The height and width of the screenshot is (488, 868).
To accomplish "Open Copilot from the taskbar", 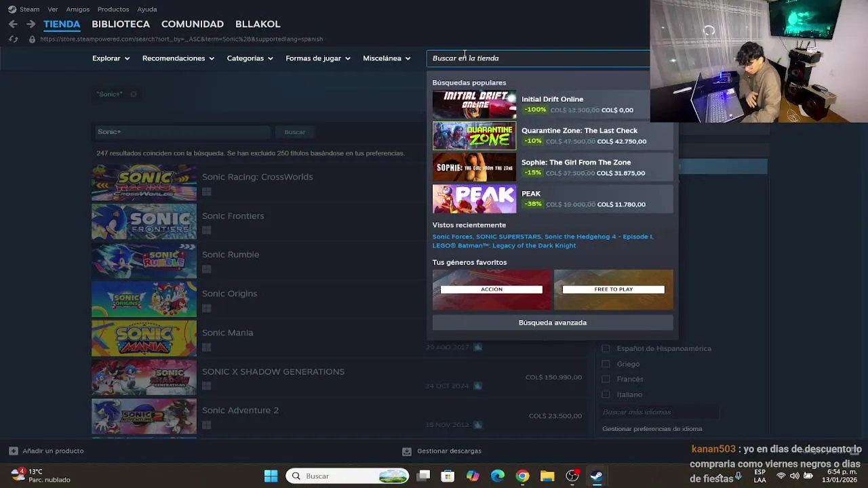I will click(473, 476).
